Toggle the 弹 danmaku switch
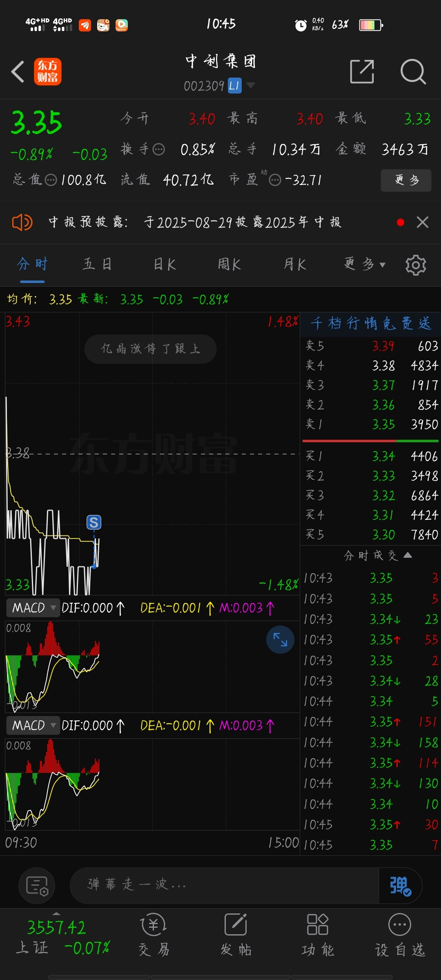The height and width of the screenshot is (980, 441). pos(400,886)
